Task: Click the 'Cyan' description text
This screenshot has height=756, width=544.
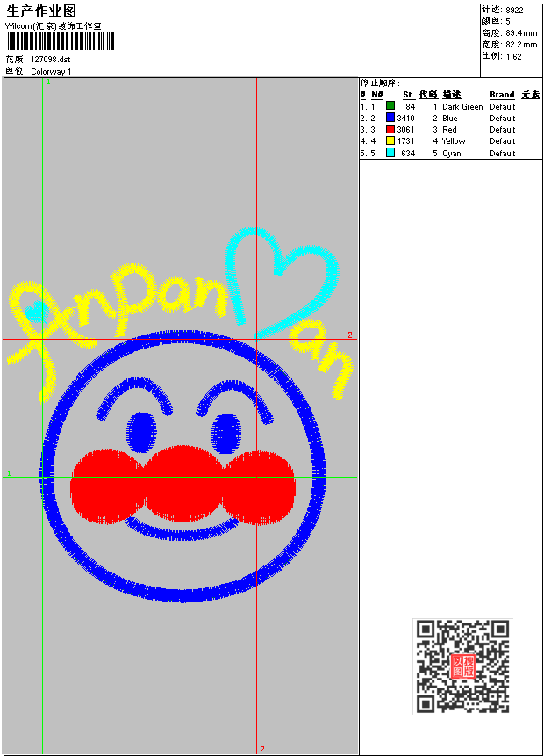Action: (x=452, y=154)
